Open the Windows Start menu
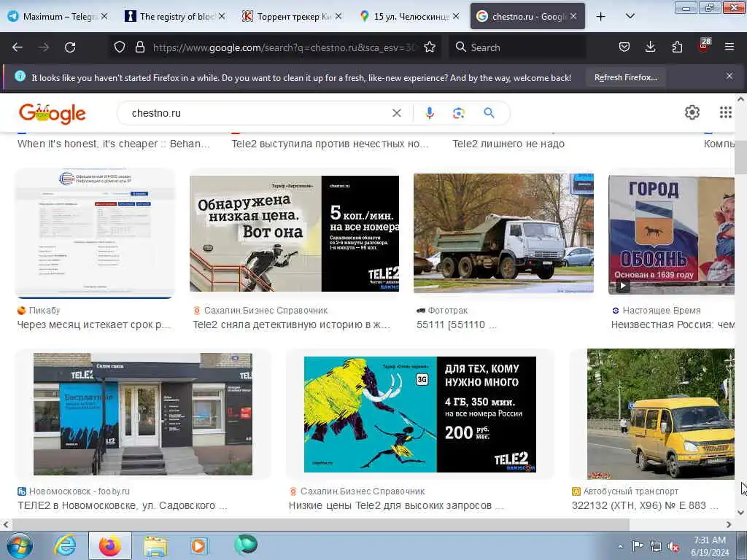The width and height of the screenshot is (747, 560). (x=20, y=545)
